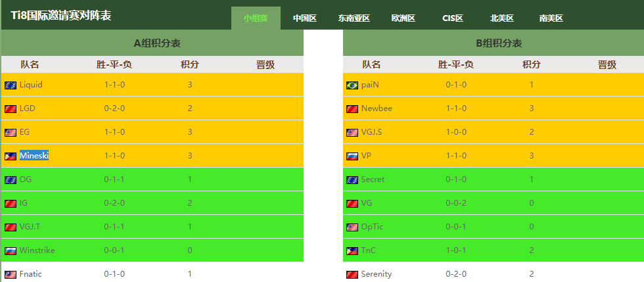644x282 pixels.
Task: Click the Brazil flag next to paiN
Action: 352,85
